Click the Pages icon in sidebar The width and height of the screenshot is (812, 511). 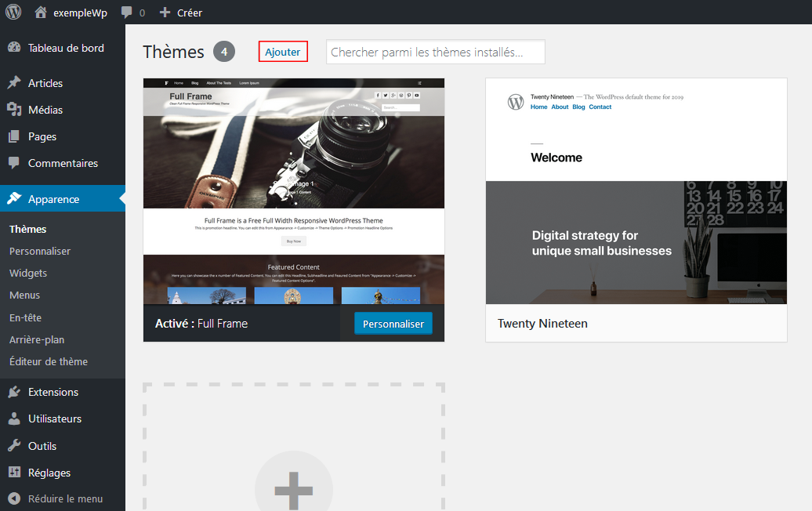click(14, 136)
